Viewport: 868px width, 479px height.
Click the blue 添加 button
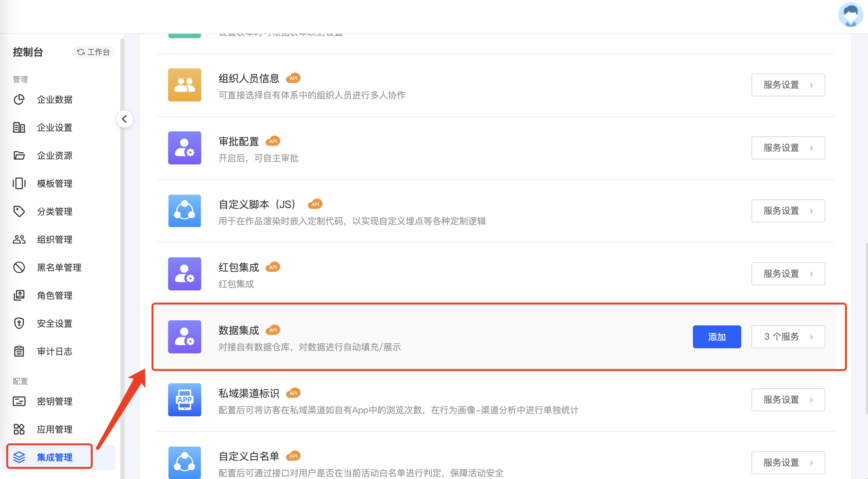point(717,337)
